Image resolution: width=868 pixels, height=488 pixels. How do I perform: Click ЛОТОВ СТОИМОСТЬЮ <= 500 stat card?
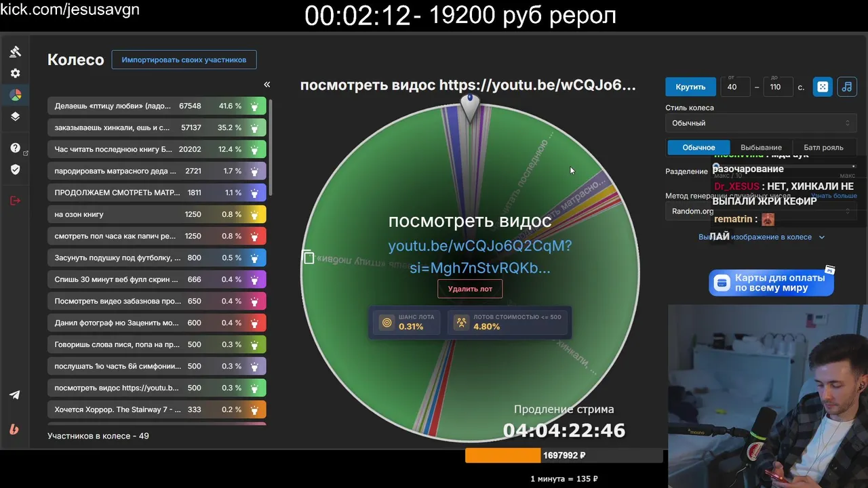[507, 322]
